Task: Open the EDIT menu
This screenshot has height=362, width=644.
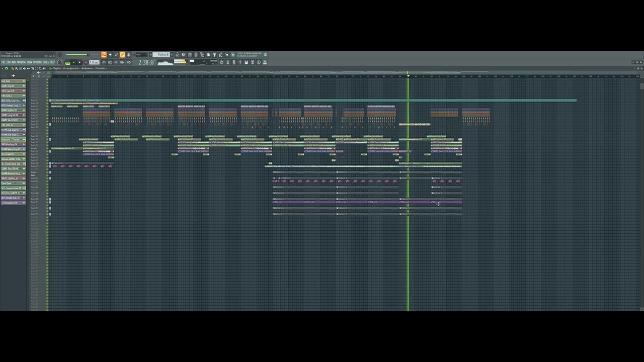Action: pyautogui.click(x=8, y=62)
